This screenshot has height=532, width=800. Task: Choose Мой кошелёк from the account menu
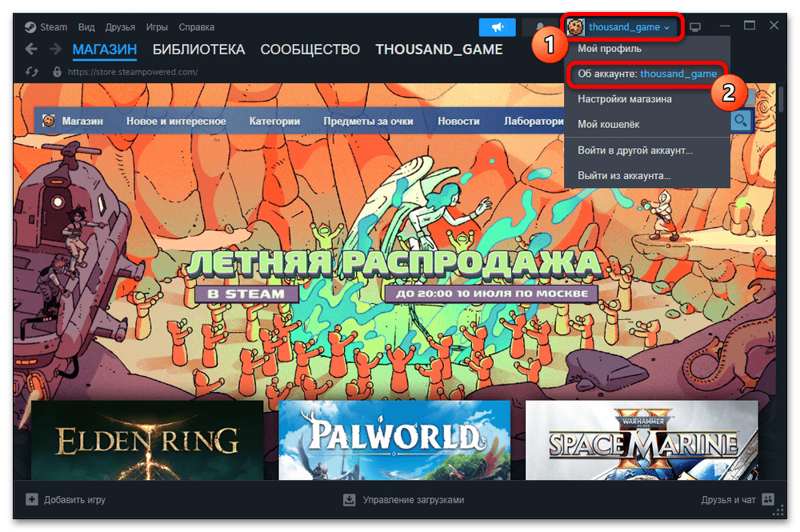tap(608, 124)
